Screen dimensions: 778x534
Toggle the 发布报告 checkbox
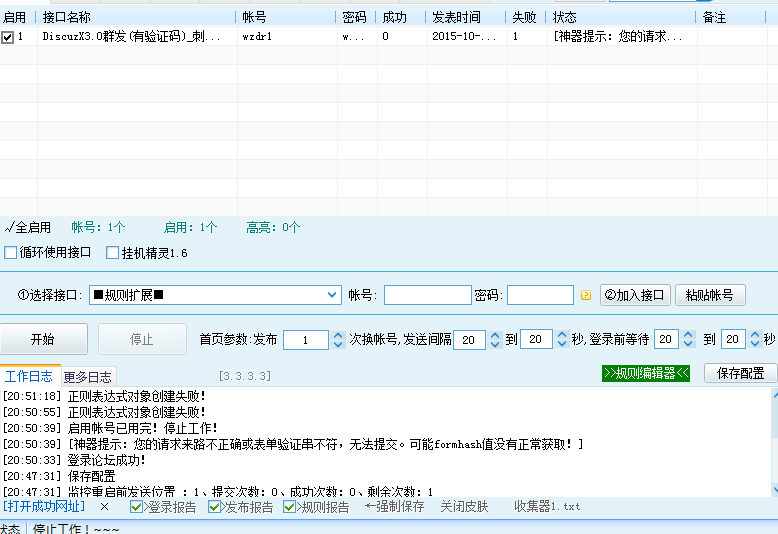click(x=215, y=507)
